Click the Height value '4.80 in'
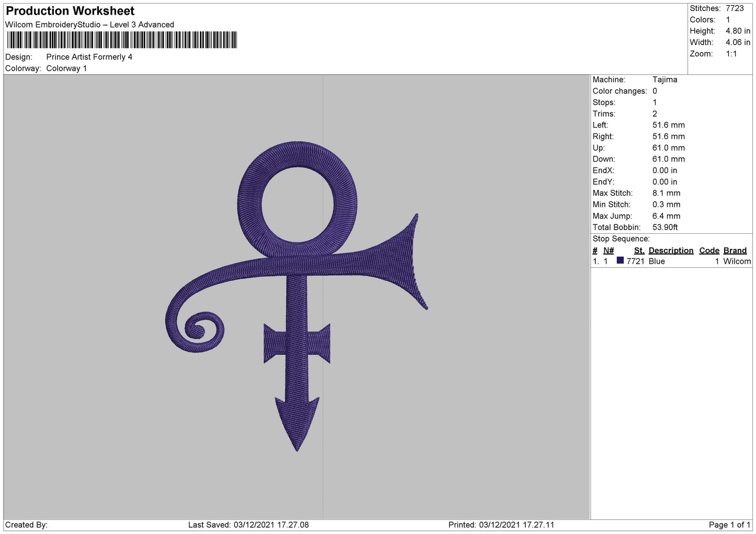 coord(738,31)
